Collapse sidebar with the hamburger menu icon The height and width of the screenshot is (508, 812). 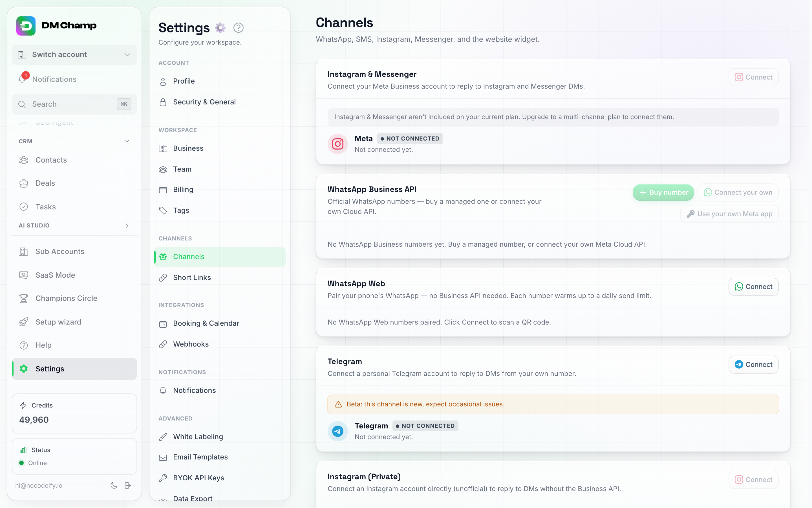pos(126,26)
